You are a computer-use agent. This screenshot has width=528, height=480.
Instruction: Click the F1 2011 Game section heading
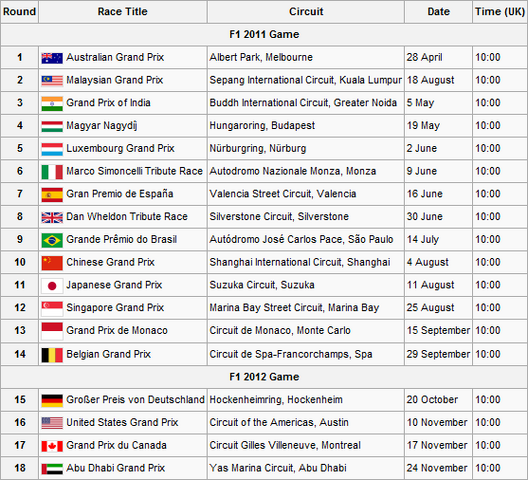pos(264,34)
